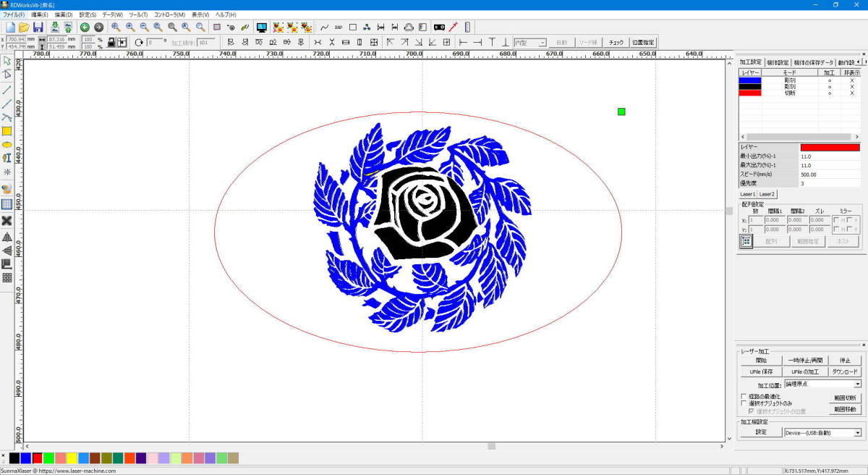Toggle mirror H checkbox in X row

(836, 220)
